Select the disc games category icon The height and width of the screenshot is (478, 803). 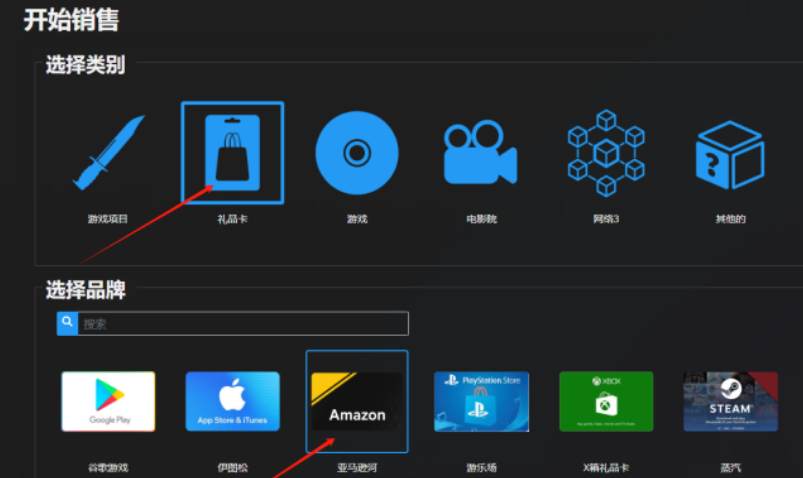point(357,153)
